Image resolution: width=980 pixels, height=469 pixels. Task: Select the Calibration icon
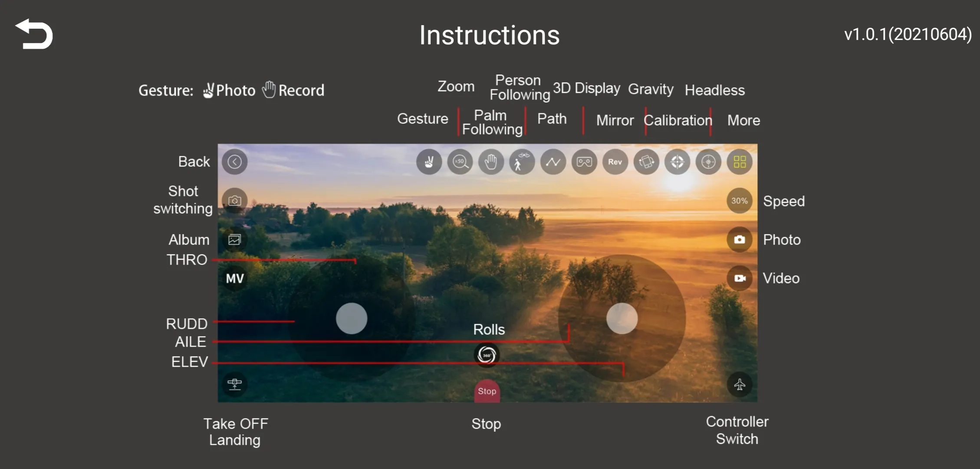click(x=676, y=162)
